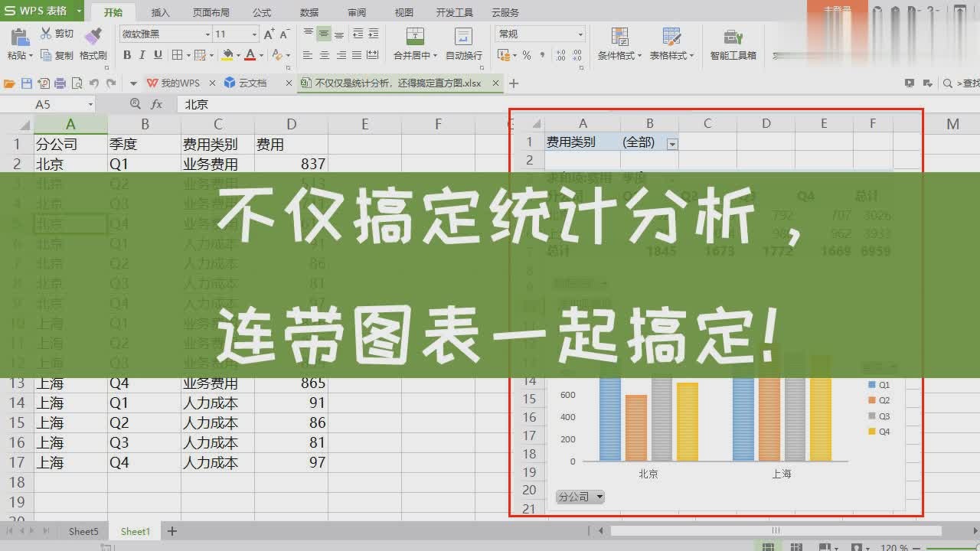
Task: Toggle italic formatting (I)
Action: coord(142,55)
